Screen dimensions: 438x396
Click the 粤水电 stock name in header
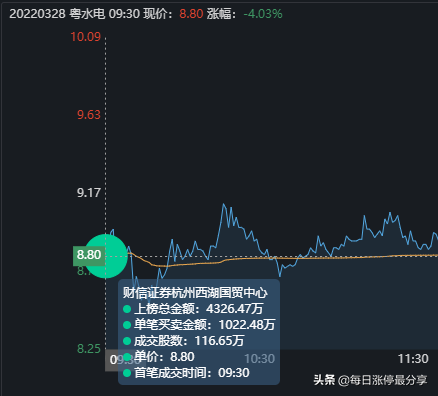click(87, 14)
